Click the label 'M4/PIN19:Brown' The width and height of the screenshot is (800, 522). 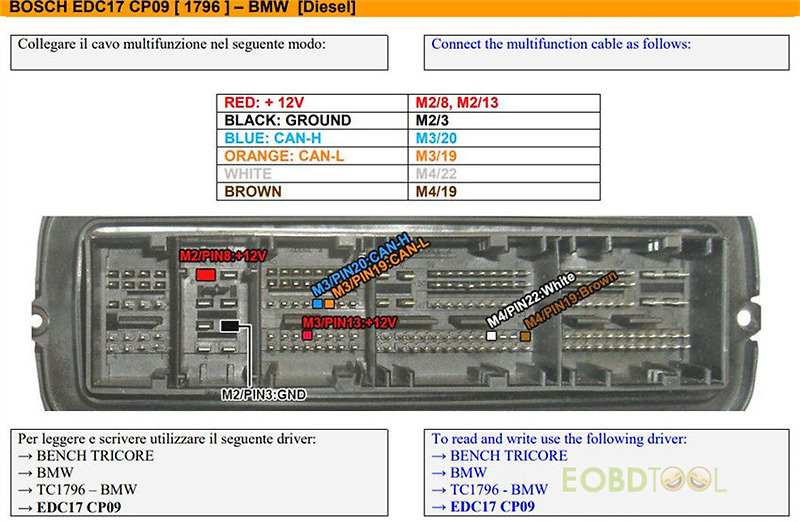[x=571, y=300]
